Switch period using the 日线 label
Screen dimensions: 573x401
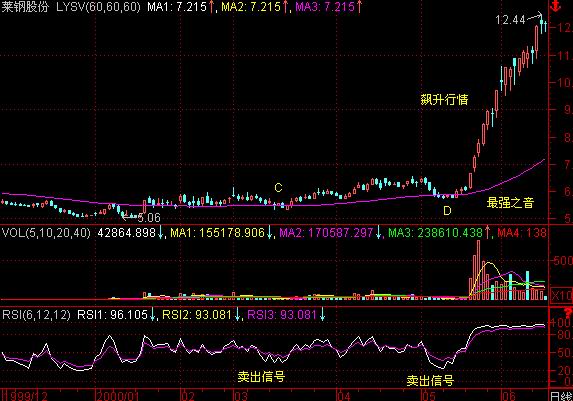point(561,396)
